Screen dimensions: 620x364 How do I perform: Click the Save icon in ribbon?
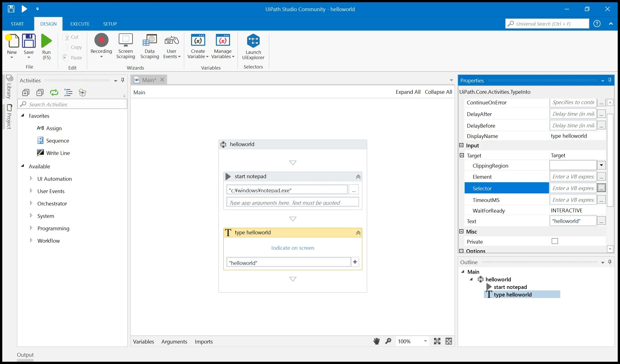[x=29, y=41]
